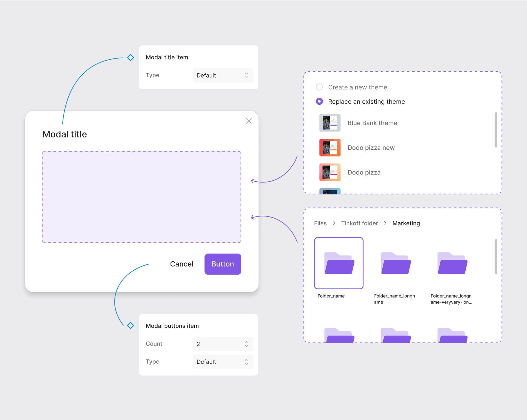
Task: Select the Replace an existing theme radio
Action: [319, 102]
